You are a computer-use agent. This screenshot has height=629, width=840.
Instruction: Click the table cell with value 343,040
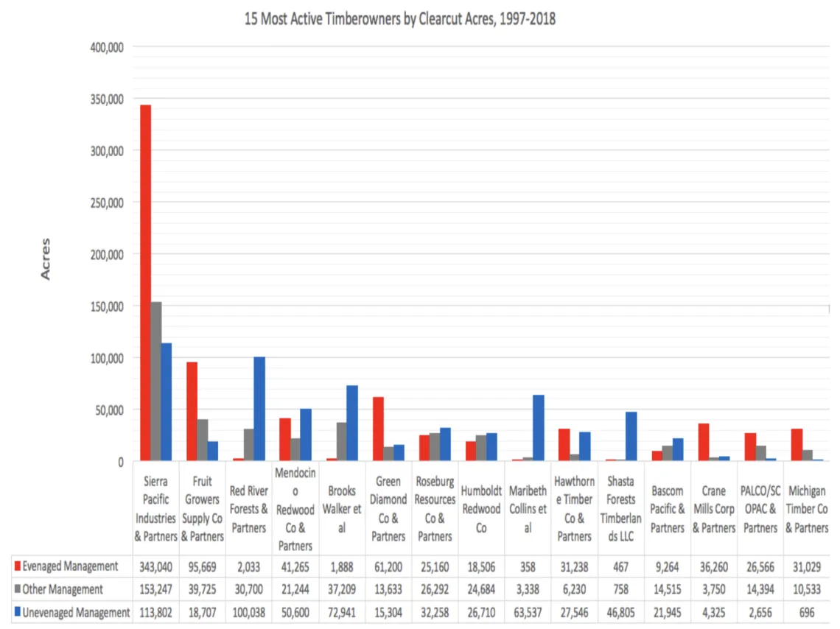point(155,567)
